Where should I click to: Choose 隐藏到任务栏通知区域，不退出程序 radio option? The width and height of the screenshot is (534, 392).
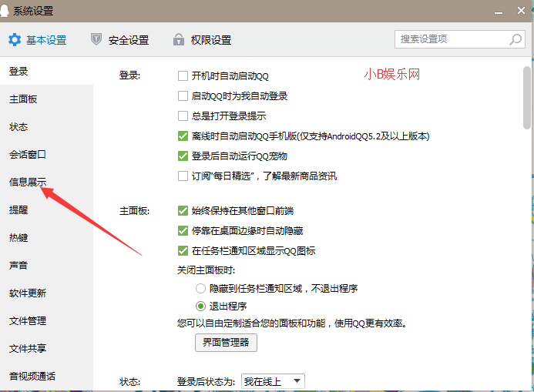(200, 289)
